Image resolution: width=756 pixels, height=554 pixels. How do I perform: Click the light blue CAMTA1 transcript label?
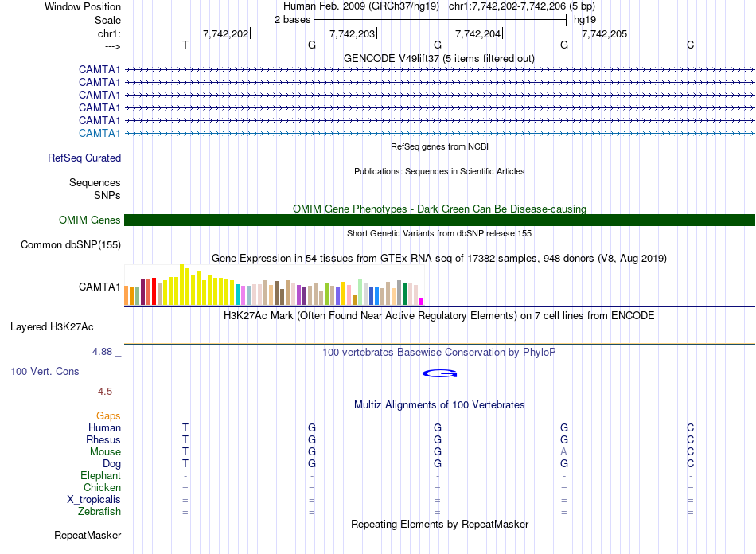[x=99, y=133]
